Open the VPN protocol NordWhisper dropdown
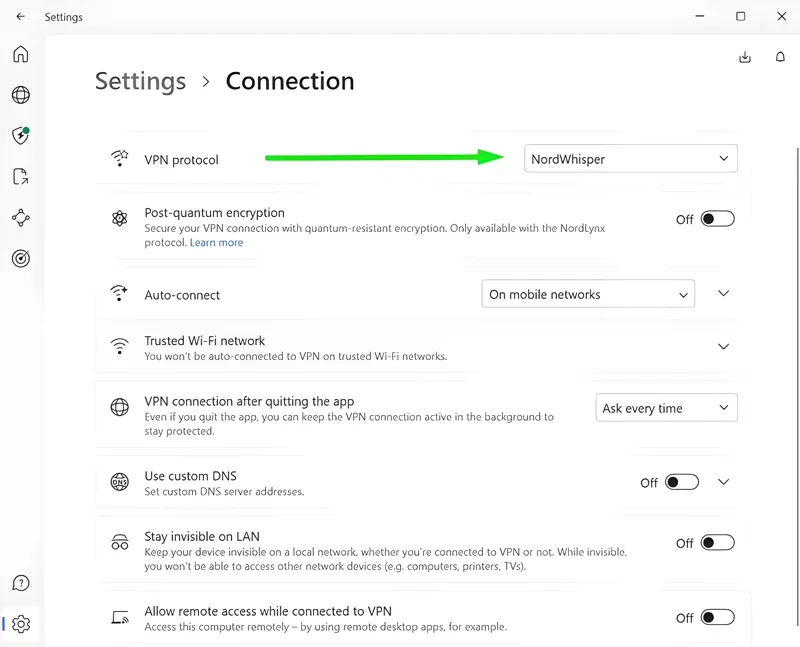 pyautogui.click(x=631, y=159)
